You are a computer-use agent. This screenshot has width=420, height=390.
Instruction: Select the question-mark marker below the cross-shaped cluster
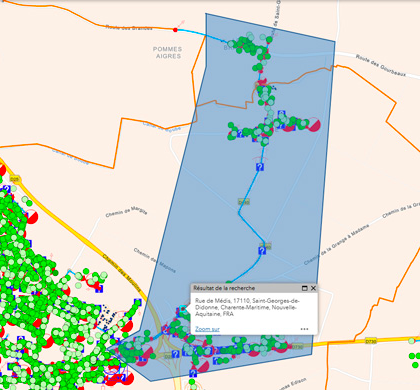tap(260, 167)
